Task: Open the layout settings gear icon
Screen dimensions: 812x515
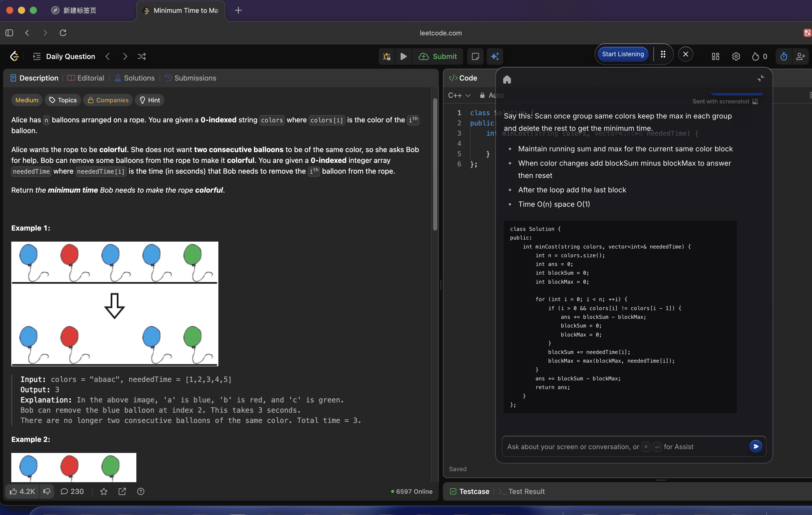Action: coord(736,56)
